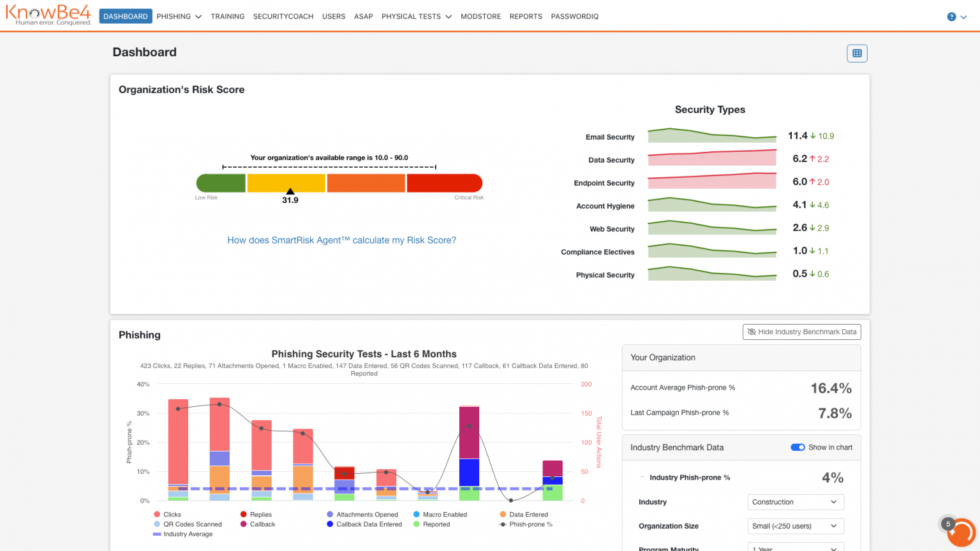Go to the Training tab

coord(228,17)
